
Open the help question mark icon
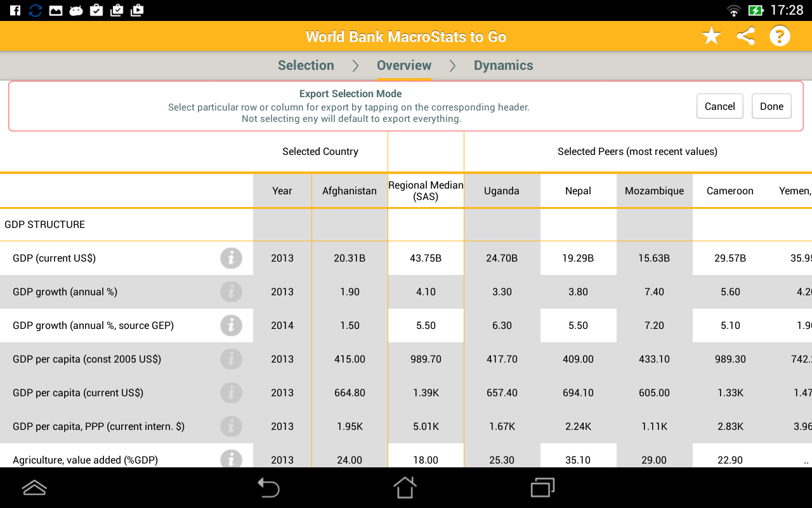point(780,36)
